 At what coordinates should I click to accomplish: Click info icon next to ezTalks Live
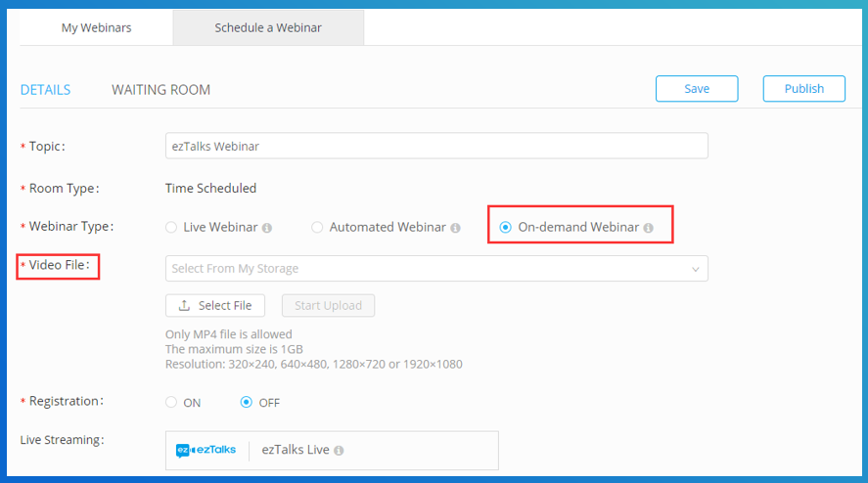pos(339,451)
